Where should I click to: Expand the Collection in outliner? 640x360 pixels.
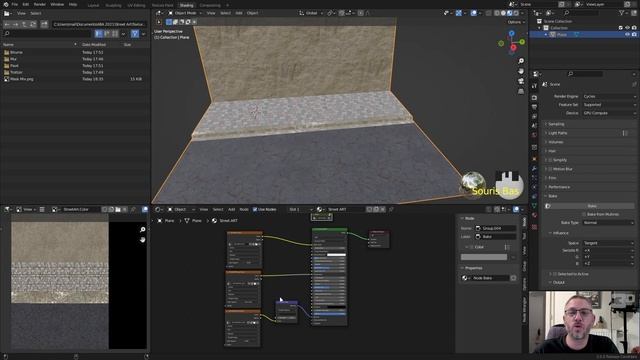540,28
